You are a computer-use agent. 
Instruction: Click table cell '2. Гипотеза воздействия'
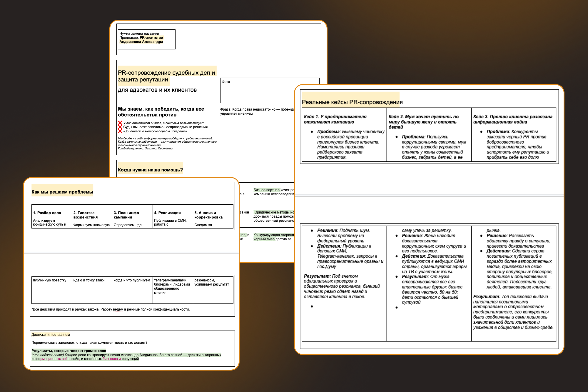click(92, 216)
